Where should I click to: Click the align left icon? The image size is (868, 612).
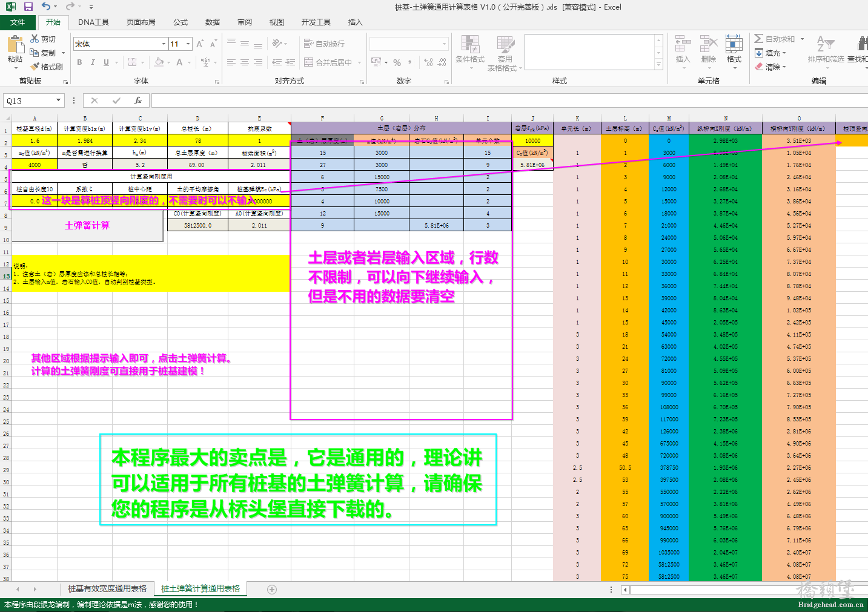[231, 62]
